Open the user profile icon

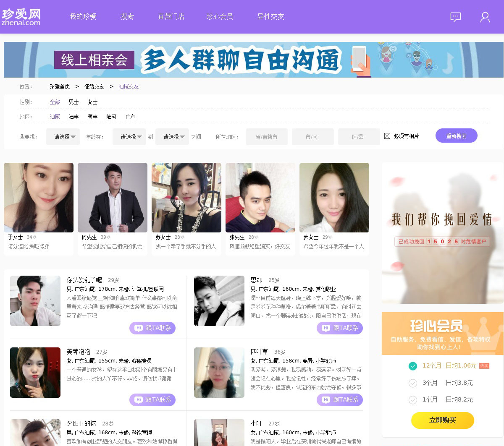[485, 17]
